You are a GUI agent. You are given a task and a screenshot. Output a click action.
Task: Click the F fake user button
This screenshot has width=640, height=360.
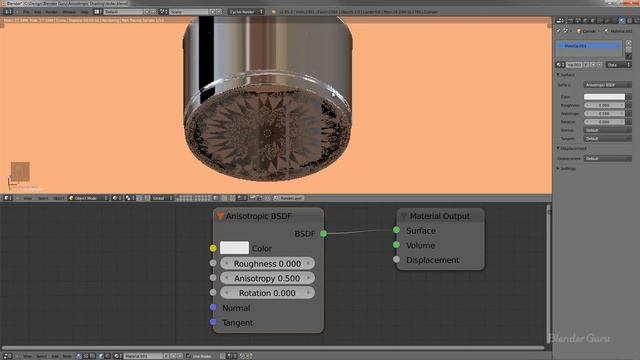(x=587, y=64)
